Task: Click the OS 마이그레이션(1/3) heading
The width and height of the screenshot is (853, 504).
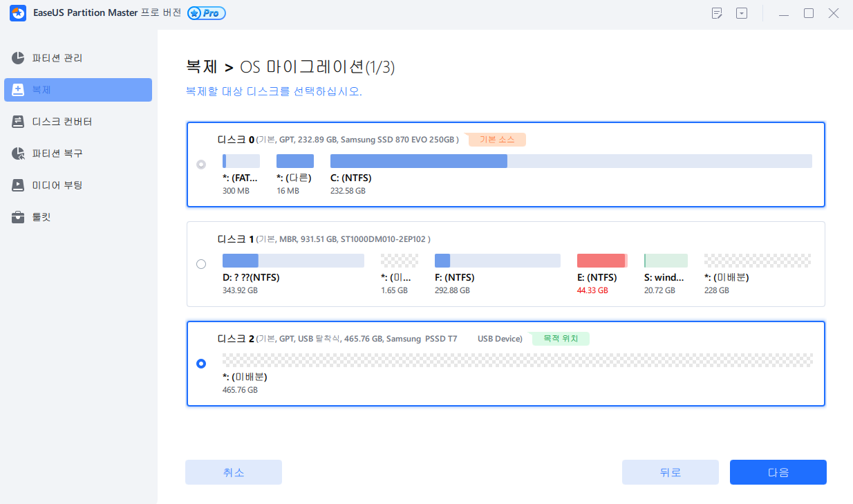Action: (x=318, y=67)
